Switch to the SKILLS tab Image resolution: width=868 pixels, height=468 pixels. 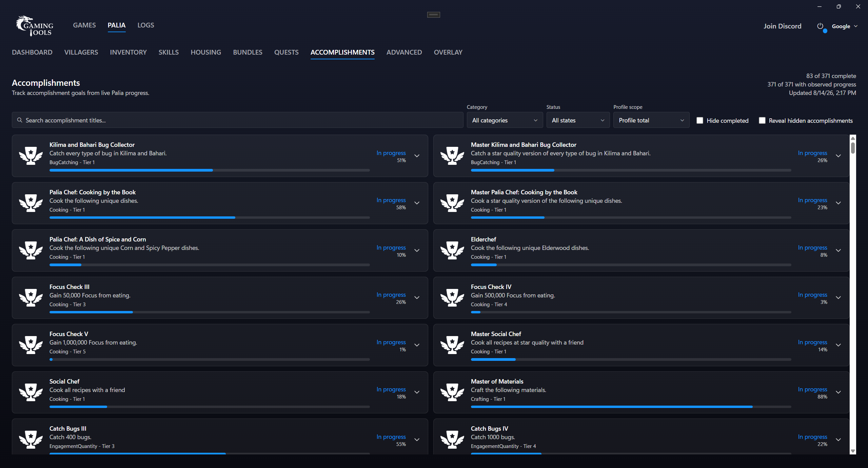click(x=169, y=52)
